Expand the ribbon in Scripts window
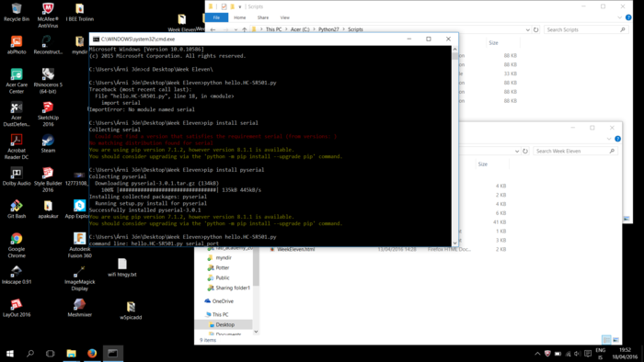This screenshot has height=362, width=644. [619, 17]
